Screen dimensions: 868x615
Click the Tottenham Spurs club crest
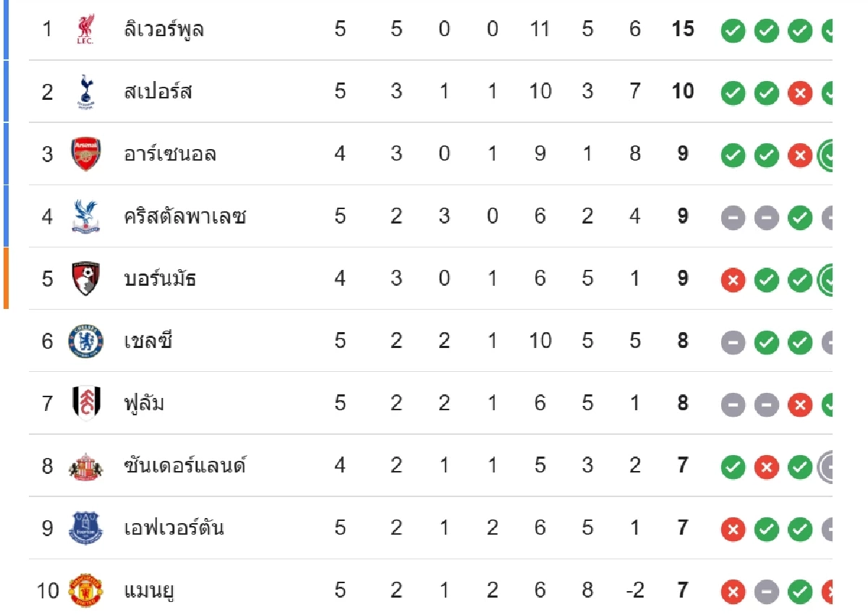tap(85, 91)
